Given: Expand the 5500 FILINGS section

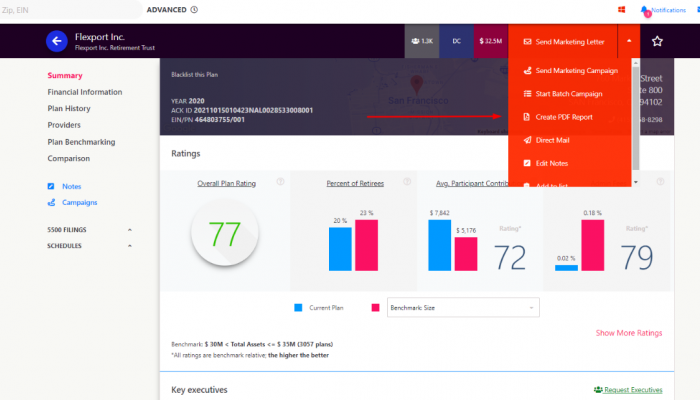Looking at the screenshot, I should 129,231.
